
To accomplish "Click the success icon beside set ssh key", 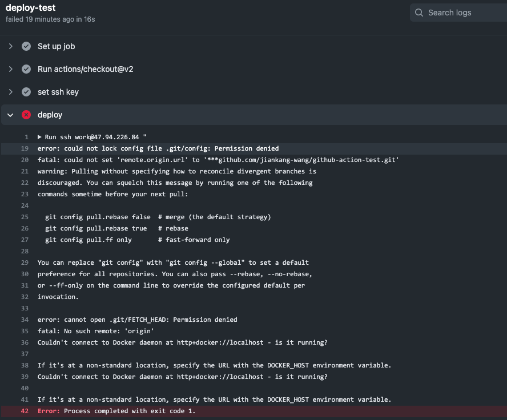I will [x=26, y=92].
